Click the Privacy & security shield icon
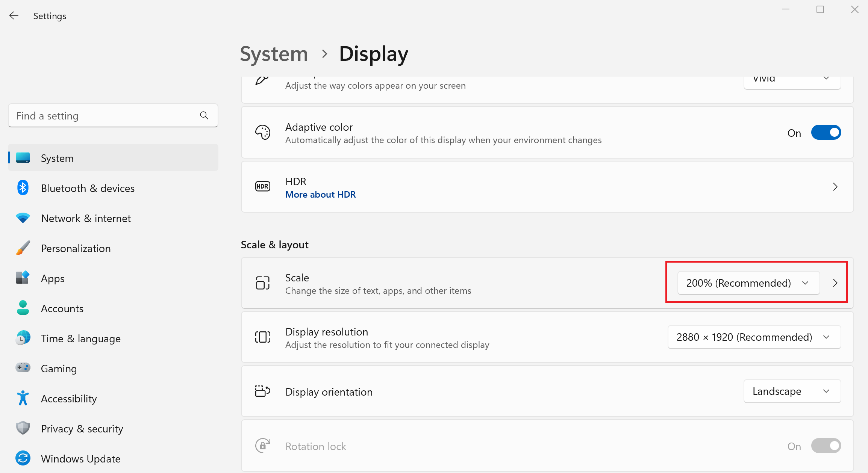 point(23,428)
